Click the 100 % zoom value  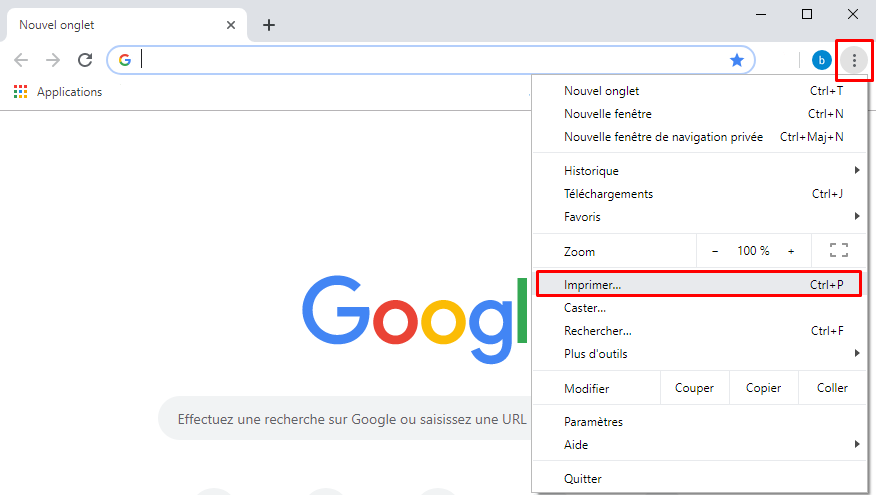pyautogui.click(x=753, y=251)
